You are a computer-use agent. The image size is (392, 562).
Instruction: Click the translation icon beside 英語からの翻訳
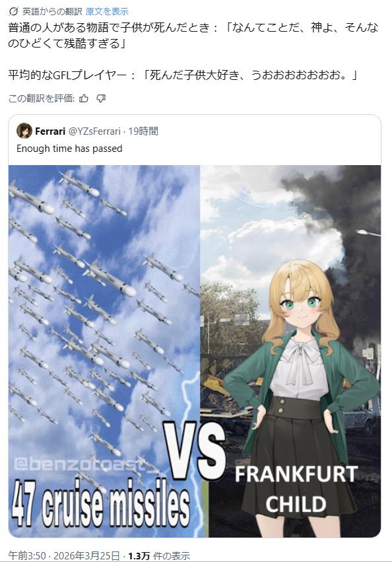point(13,11)
